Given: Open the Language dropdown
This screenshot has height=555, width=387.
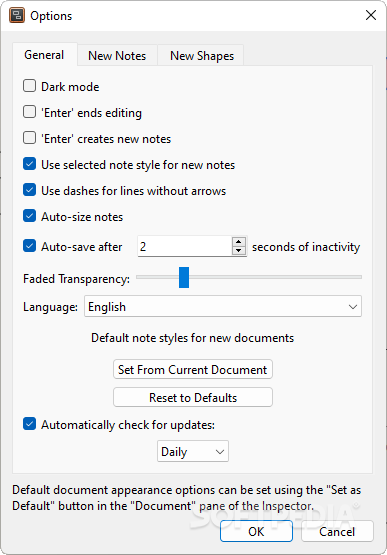Looking at the screenshot, I should (223, 307).
